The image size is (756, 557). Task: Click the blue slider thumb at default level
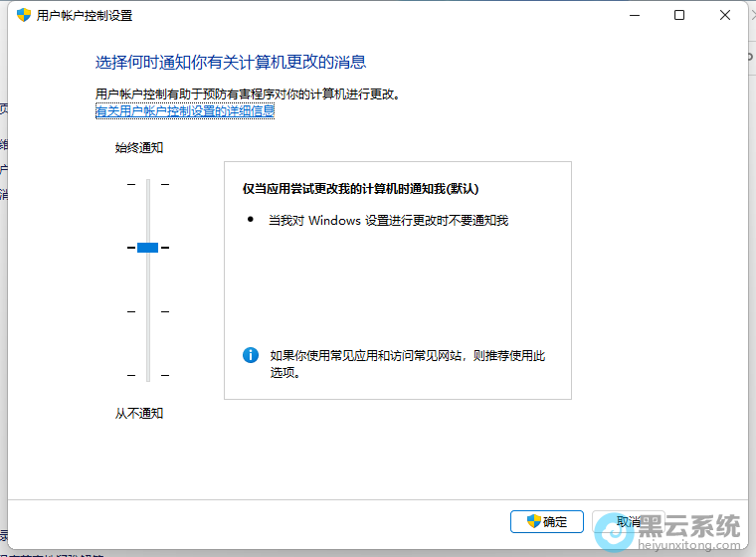(x=148, y=247)
